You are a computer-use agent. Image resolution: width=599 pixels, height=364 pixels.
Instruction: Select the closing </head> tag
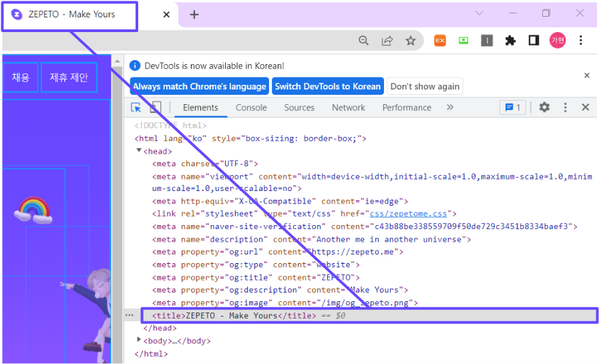[x=160, y=328]
